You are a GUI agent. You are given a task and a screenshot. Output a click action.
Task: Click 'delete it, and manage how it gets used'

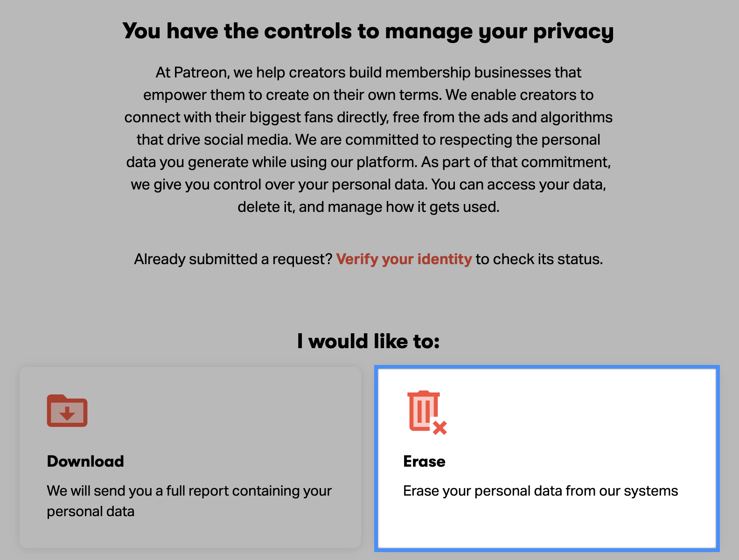point(368,207)
